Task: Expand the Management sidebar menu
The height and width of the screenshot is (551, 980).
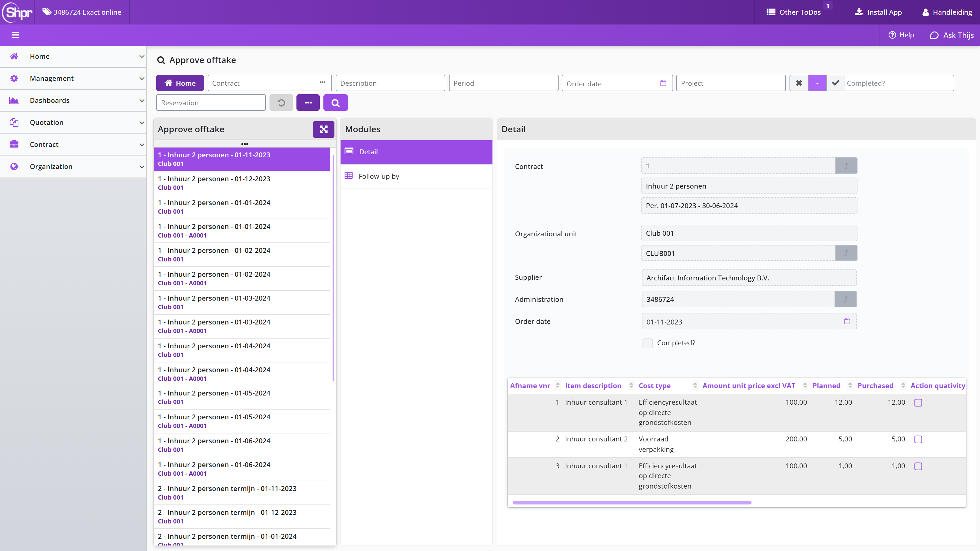Action: pyautogui.click(x=73, y=79)
